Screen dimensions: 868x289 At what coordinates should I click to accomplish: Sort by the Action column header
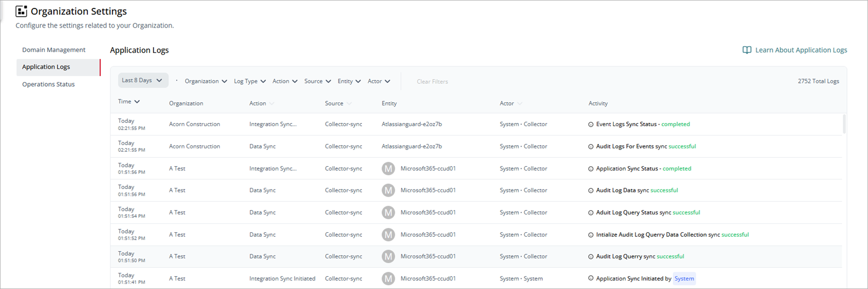(x=262, y=103)
